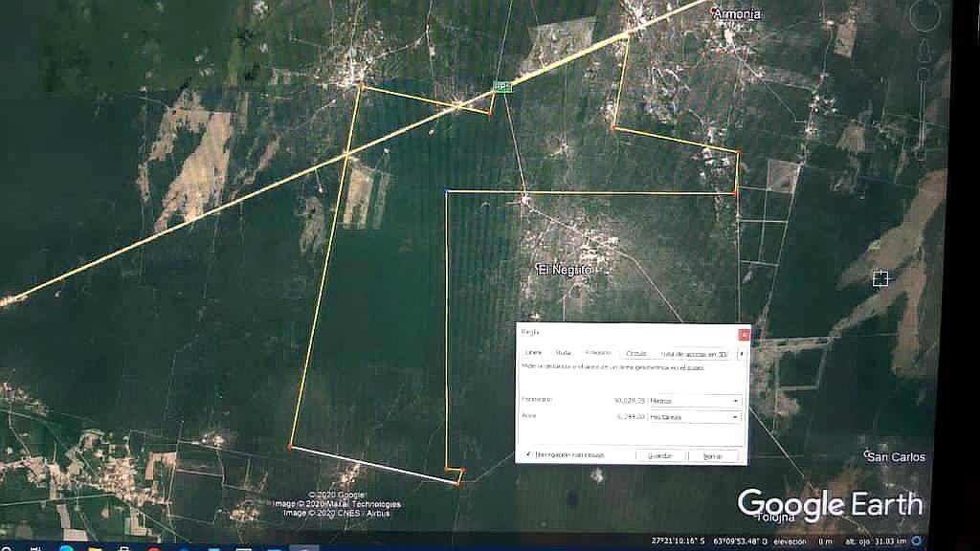Screen dimensions: 980x551
Task: Click the zoom-in plus control
Action: 924,72
